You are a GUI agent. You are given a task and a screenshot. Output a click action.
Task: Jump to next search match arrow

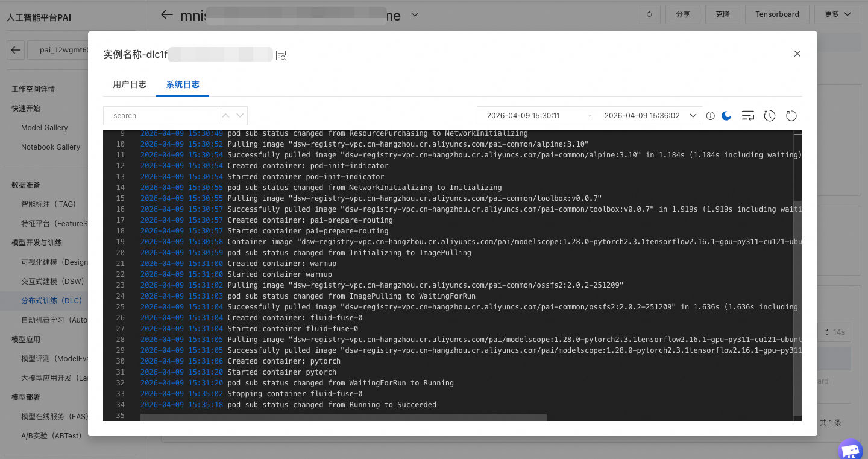pos(240,115)
